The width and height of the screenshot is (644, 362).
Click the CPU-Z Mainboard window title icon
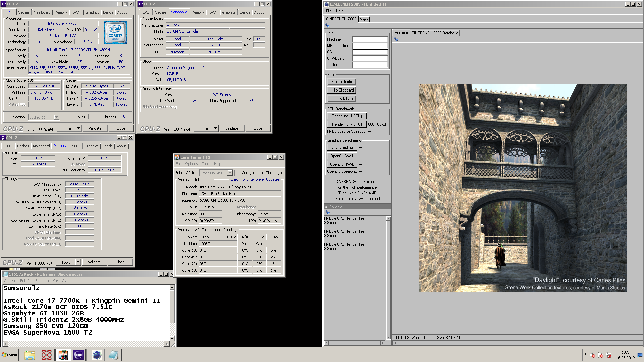pyautogui.click(x=141, y=4)
